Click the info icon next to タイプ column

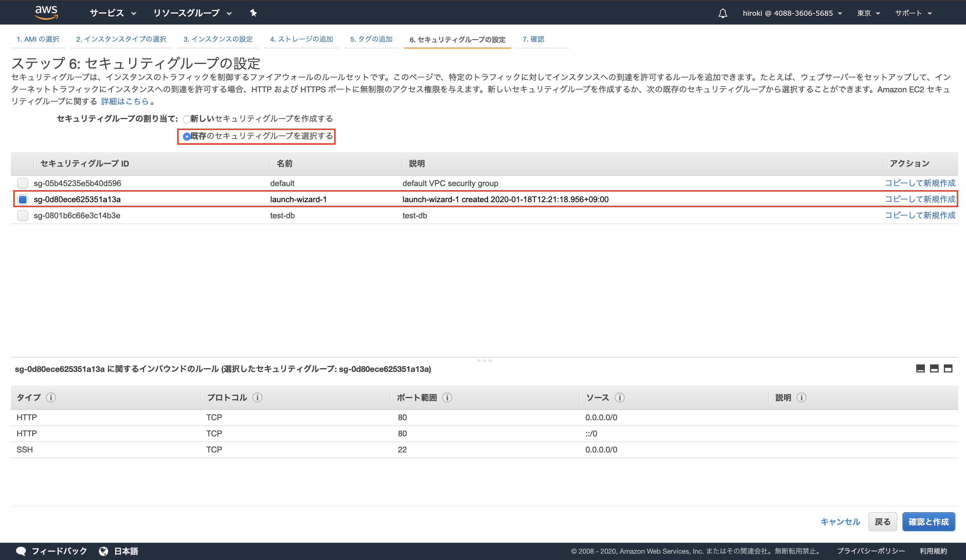pos(51,398)
